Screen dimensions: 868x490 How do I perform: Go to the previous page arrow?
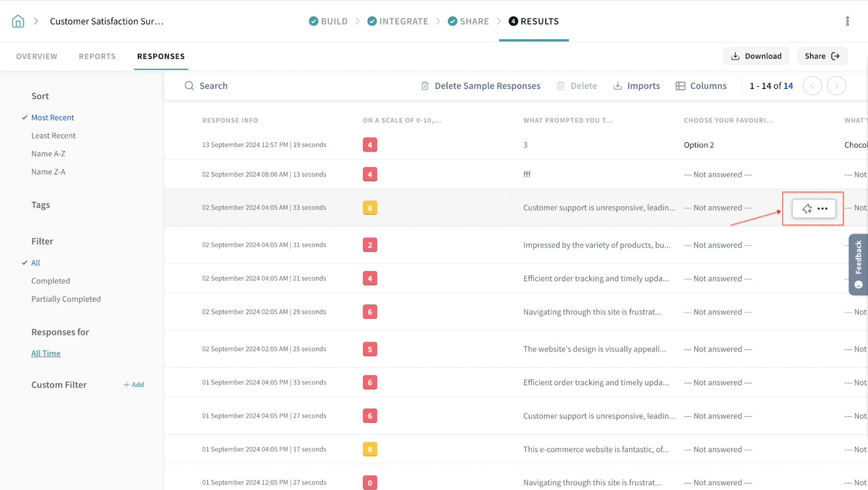(812, 86)
